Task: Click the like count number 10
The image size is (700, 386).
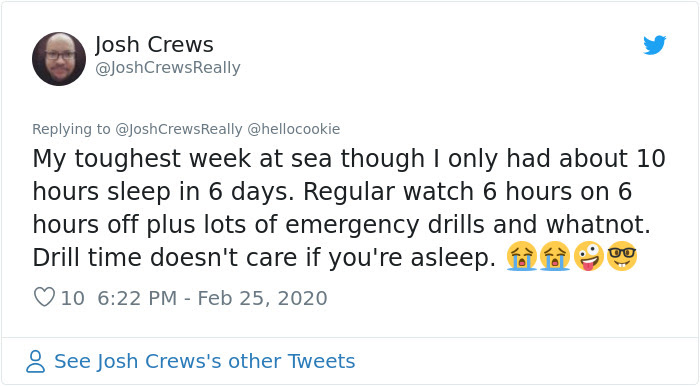Action: pos(73,298)
